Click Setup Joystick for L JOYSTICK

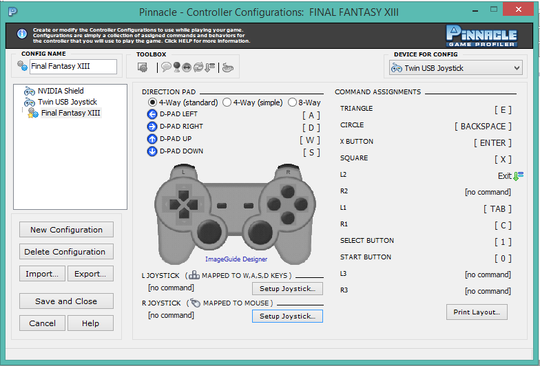pos(287,289)
